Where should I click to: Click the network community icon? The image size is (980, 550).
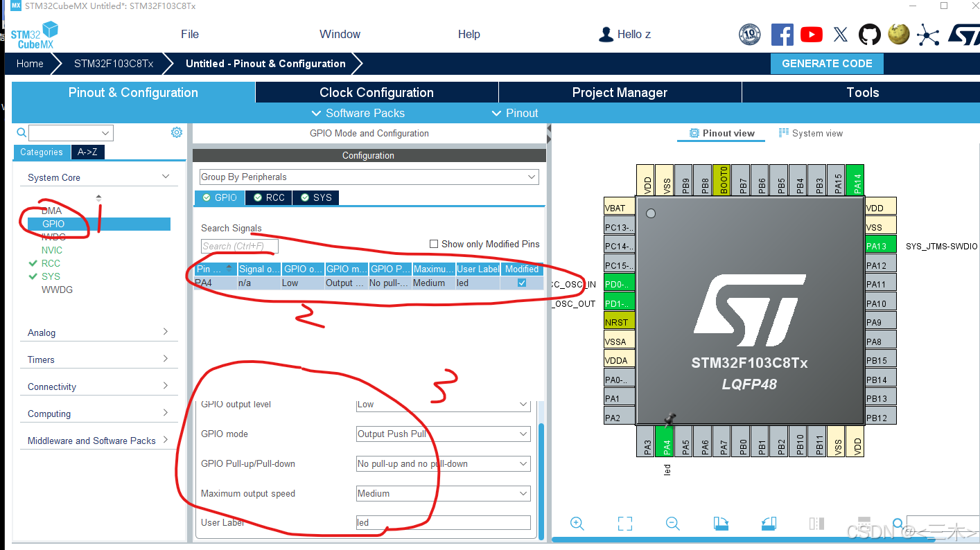pos(927,35)
